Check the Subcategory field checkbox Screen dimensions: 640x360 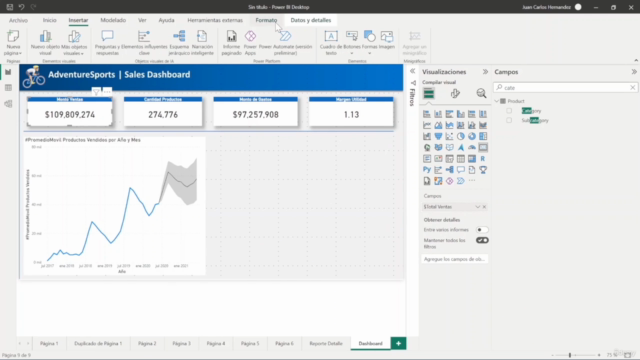tap(509, 120)
